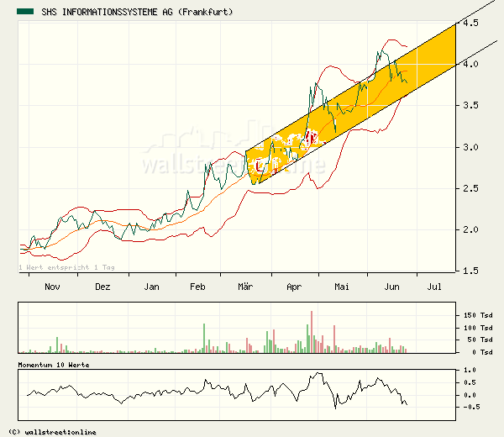Click the 0 Tsd volume label

[482, 352]
